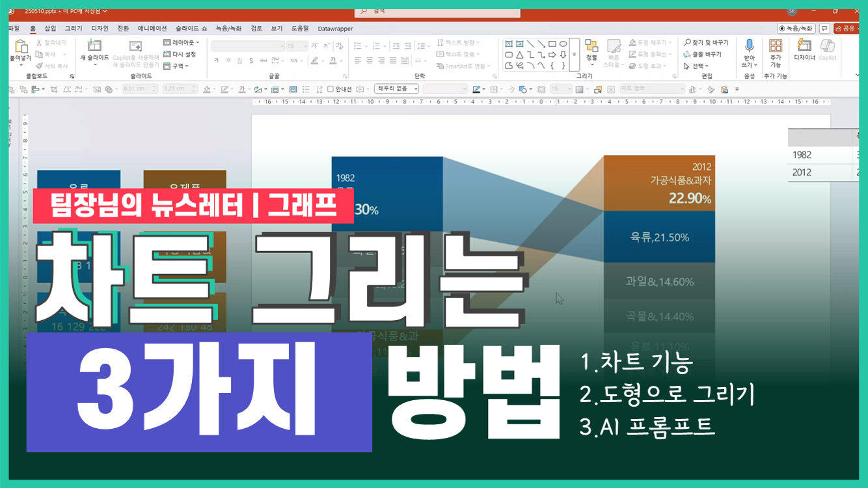
Task: Switch to the 삽입 (Insert) tab
Action: coord(50,29)
